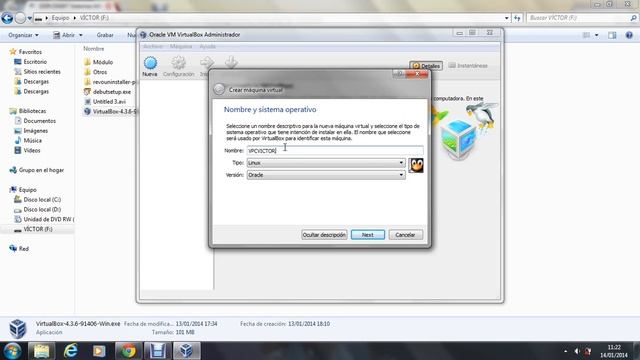Select the Módulo folder
The image size is (640, 360).
(102, 62)
